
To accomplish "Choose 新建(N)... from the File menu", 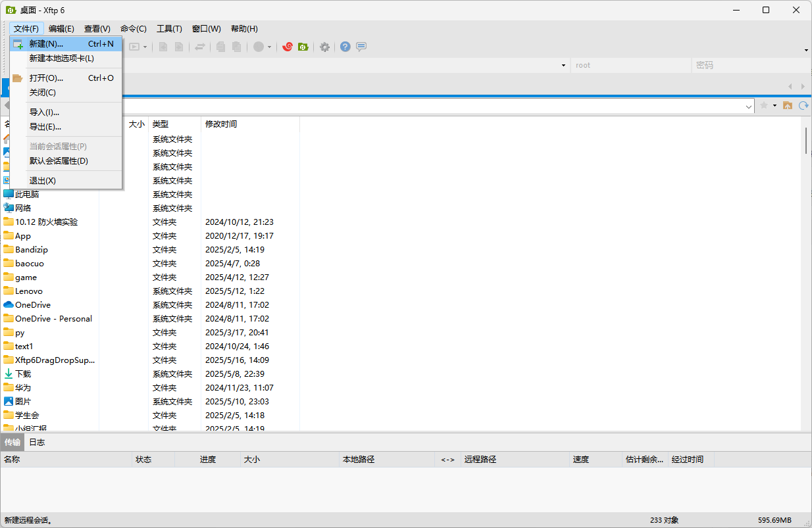I will pyautogui.click(x=66, y=44).
